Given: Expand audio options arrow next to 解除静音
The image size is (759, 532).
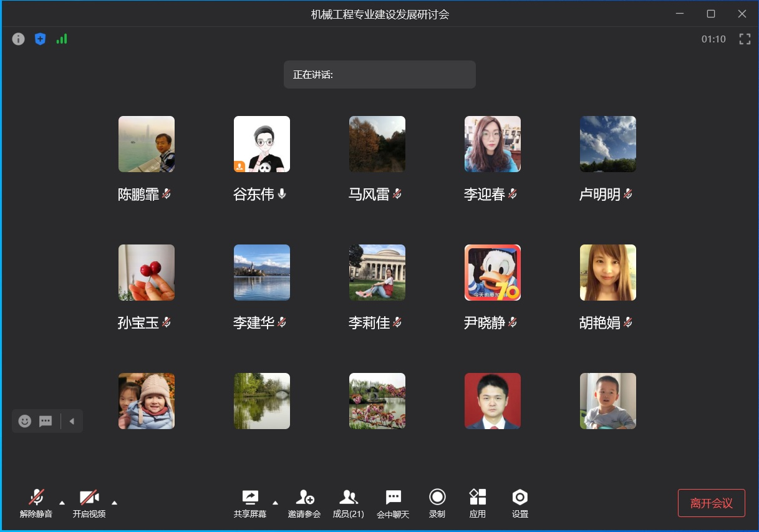Looking at the screenshot, I should pyautogui.click(x=62, y=502).
